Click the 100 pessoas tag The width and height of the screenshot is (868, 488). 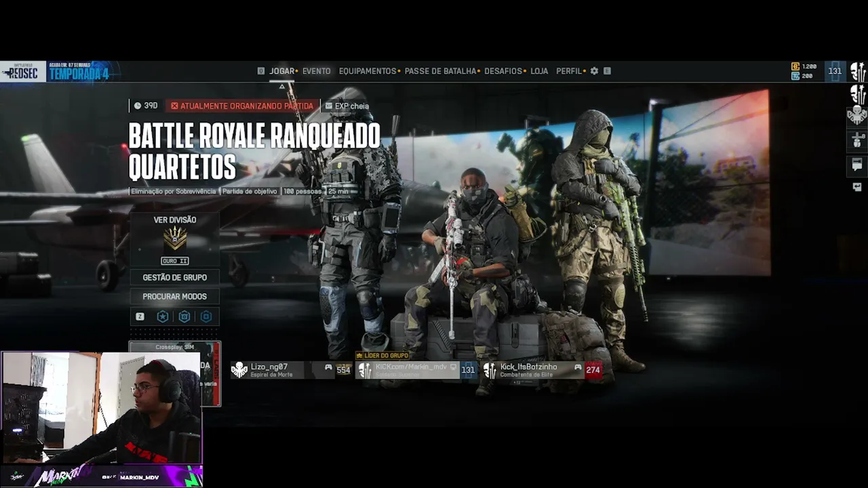click(x=302, y=191)
